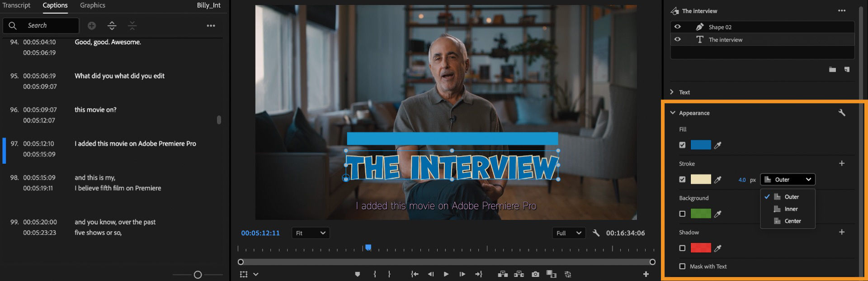Switch to the Graphics tab
Viewport: 868px width, 281px height.
click(x=93, y=5)
